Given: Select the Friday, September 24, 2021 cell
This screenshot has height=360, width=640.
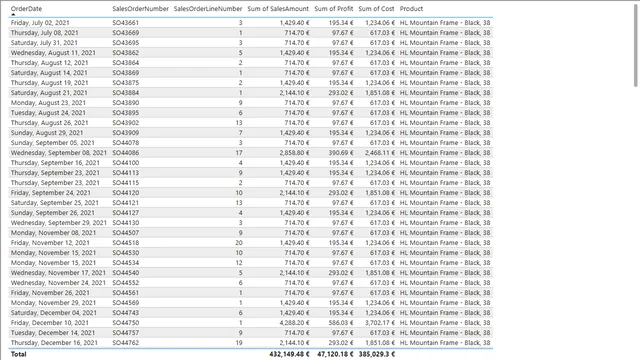Looking at the screenshot, I should 51,193.
